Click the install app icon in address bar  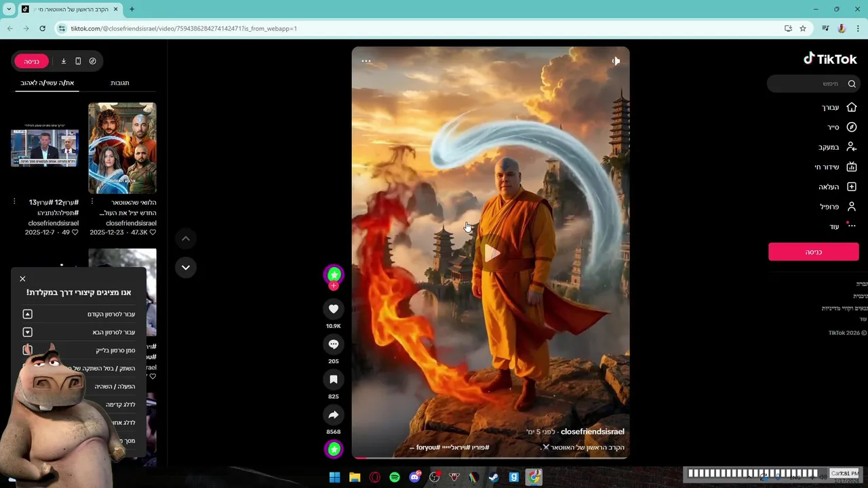pos(788,28)
